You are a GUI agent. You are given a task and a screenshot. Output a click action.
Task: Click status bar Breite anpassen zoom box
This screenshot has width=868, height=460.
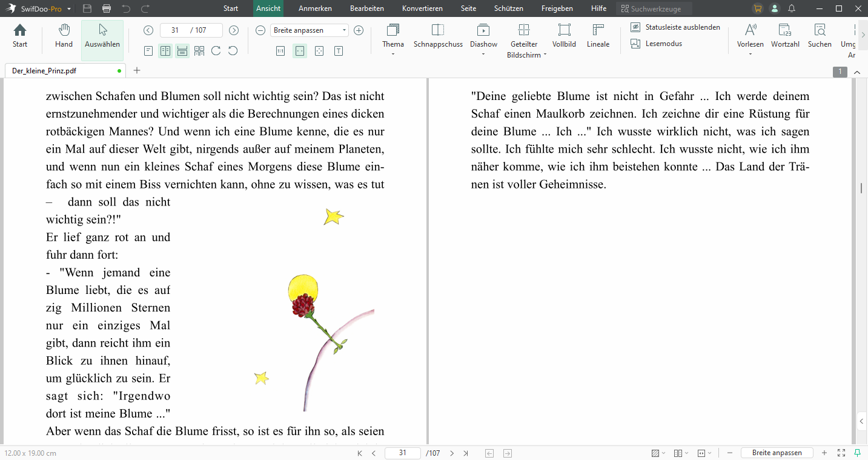click(777, 453)
